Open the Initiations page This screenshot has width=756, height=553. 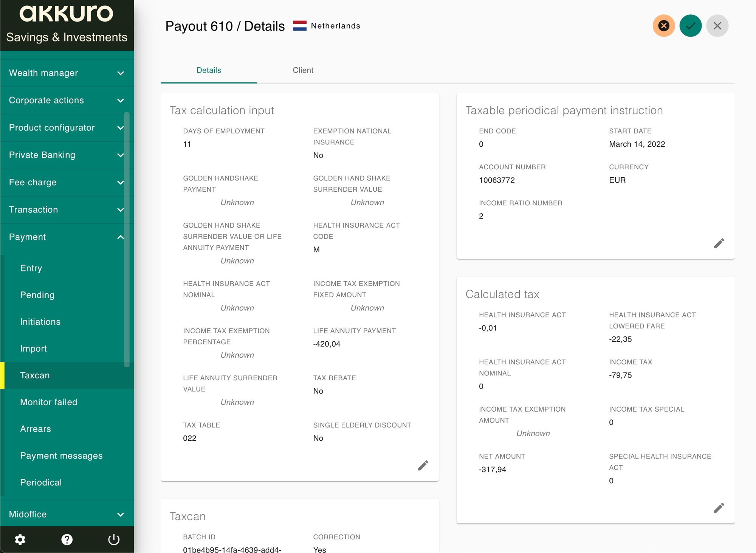tap(67, 322)
